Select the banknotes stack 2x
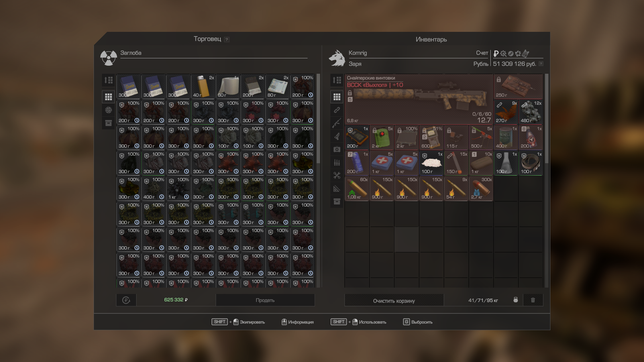 (277, 86)
